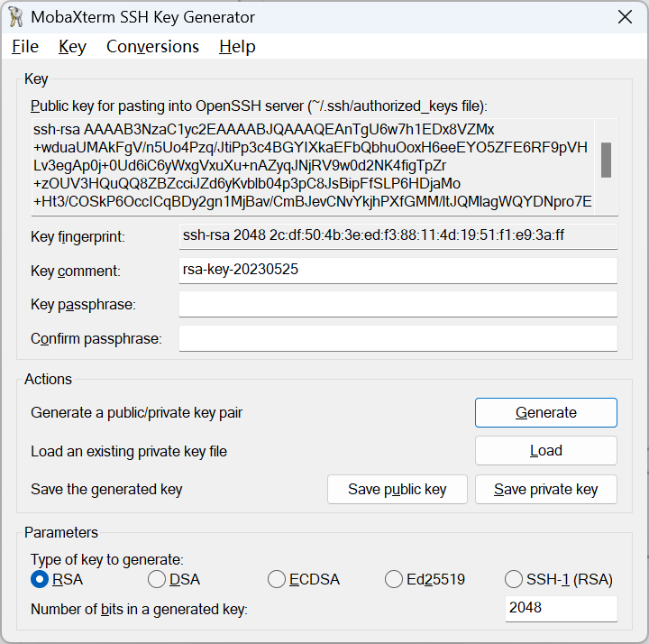Click the public key scrollbar thumb

tap(607, 160)
